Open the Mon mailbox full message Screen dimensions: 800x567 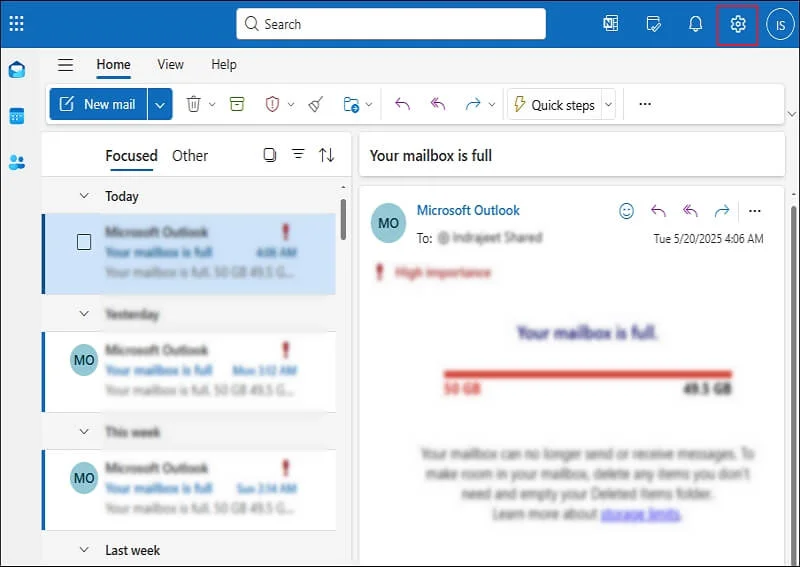tap(190, 372)
